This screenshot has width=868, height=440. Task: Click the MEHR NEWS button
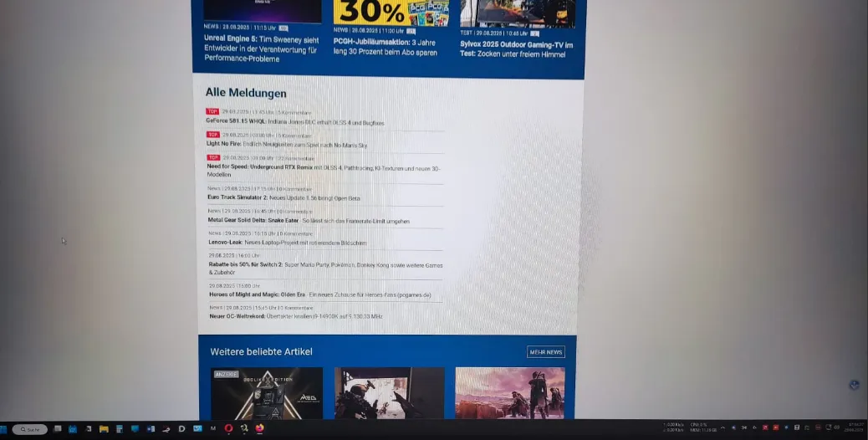(x=545, y=352)
